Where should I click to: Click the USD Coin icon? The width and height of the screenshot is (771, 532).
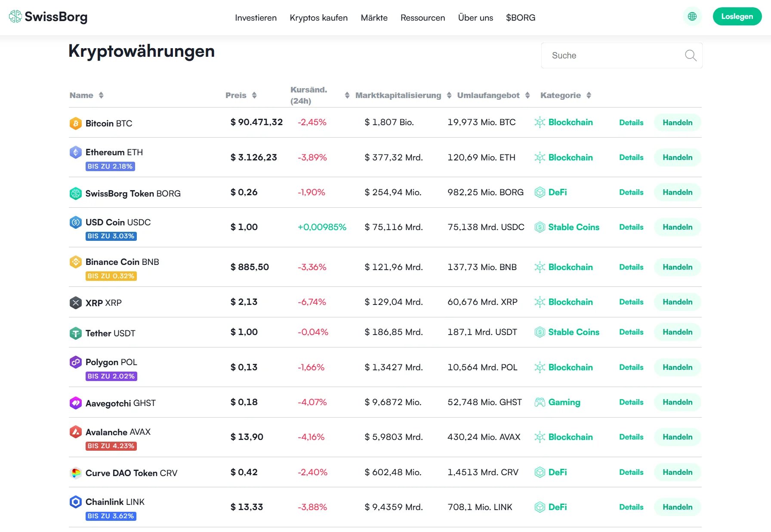point(76,222)
